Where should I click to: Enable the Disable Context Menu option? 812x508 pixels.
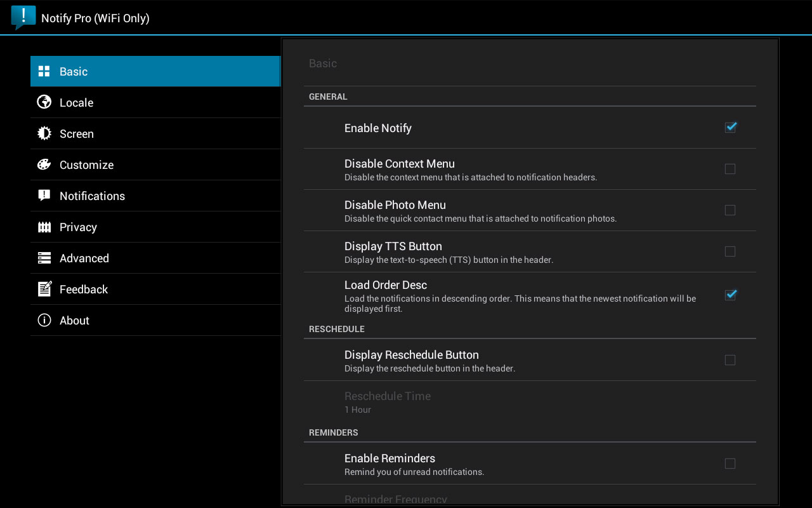(x=730, y=169)
